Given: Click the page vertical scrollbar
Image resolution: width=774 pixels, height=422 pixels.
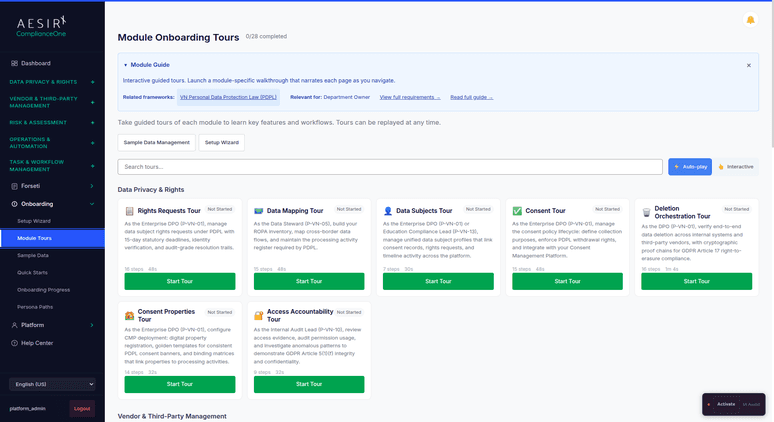Looking at the screenshot, I should pos(772,74).
